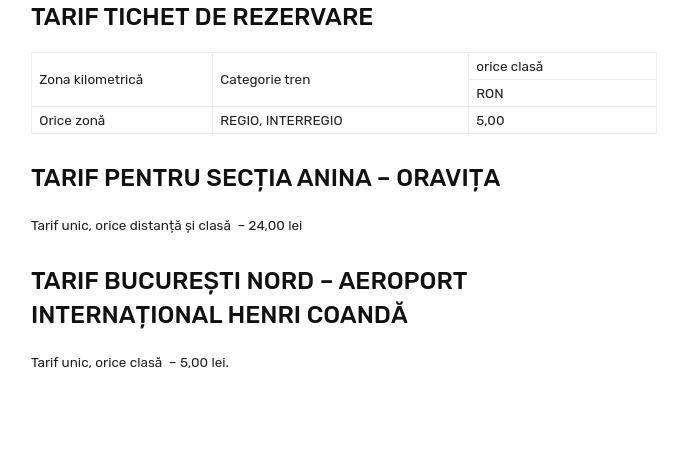This screenshot has width=695, height=454.
Task: Click the 'orice clasă' header cell
Action: tap(509, 66)
